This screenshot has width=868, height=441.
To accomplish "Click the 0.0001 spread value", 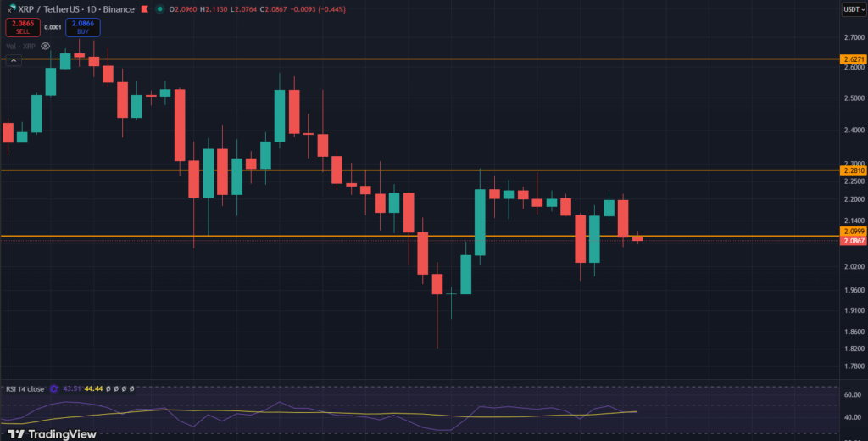I will point(53,28).
